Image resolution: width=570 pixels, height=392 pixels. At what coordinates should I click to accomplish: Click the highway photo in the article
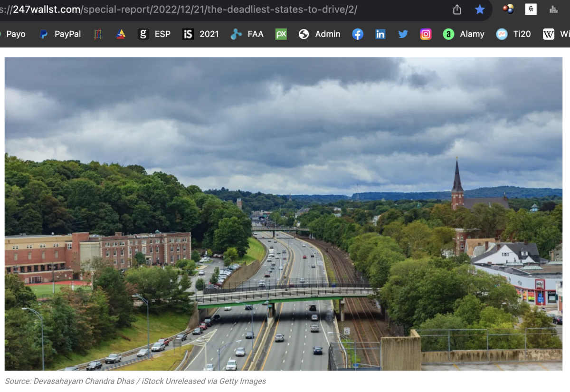284,214
